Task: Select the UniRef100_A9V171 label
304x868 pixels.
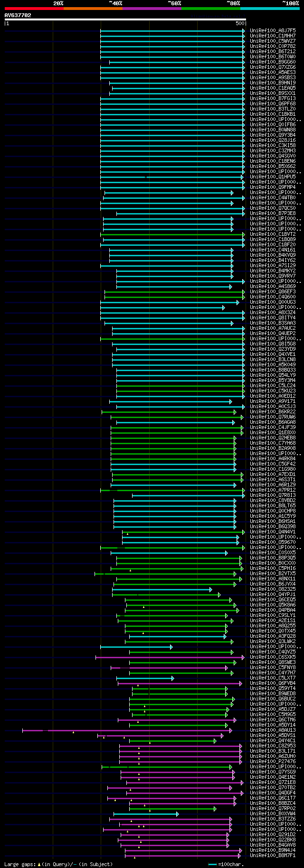Action: (273, 401)
